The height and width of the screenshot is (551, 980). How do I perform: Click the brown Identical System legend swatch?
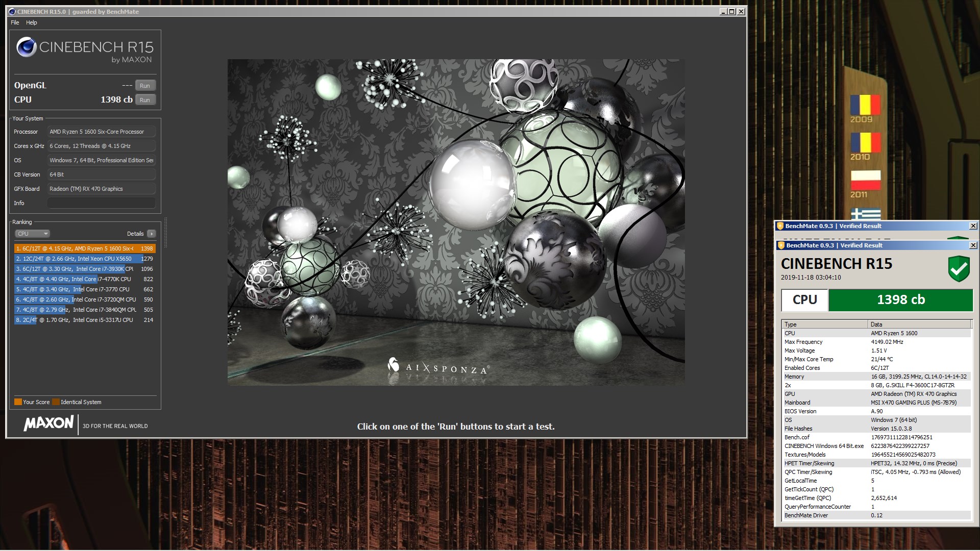(x=56, y=402)
